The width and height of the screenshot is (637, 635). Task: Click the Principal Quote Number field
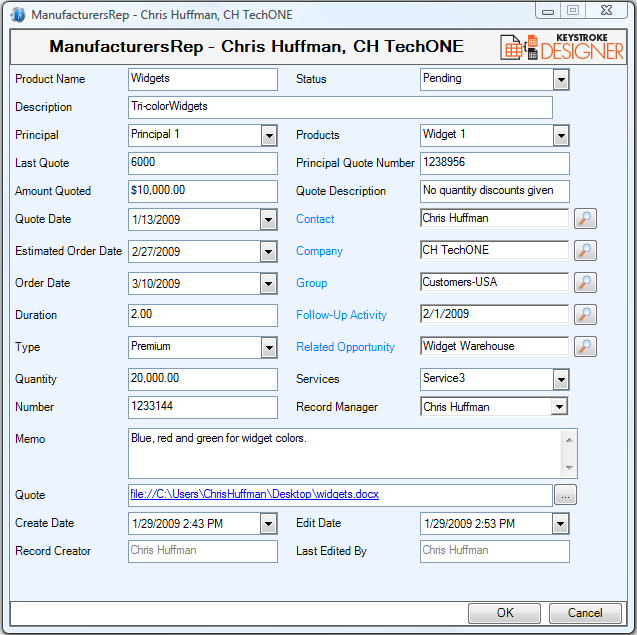[495, 163]
